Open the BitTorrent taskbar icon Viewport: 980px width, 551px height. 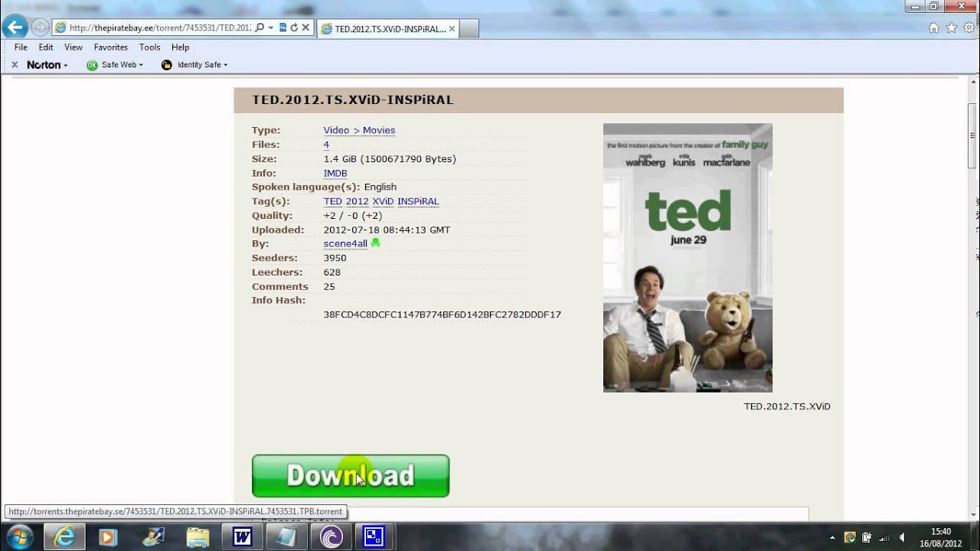(331, 537)
